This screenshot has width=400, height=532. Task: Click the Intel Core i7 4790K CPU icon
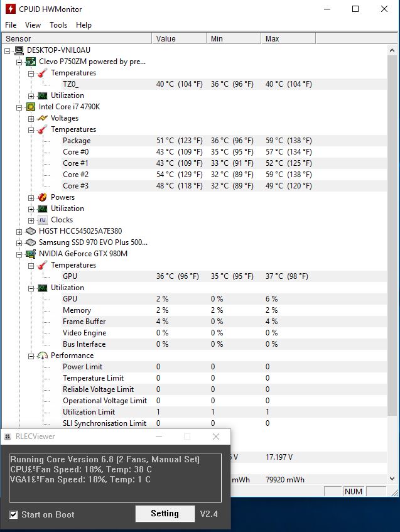tap(31, 107)
